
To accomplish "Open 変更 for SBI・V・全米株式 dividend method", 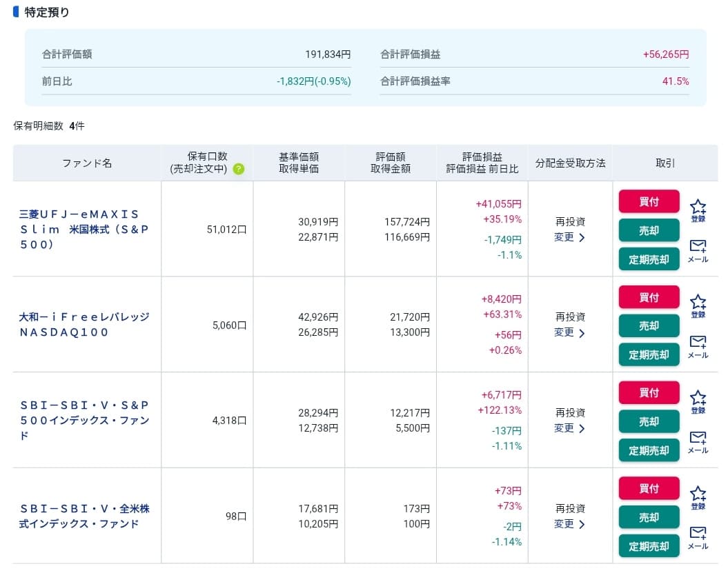I will coord(569,524).
